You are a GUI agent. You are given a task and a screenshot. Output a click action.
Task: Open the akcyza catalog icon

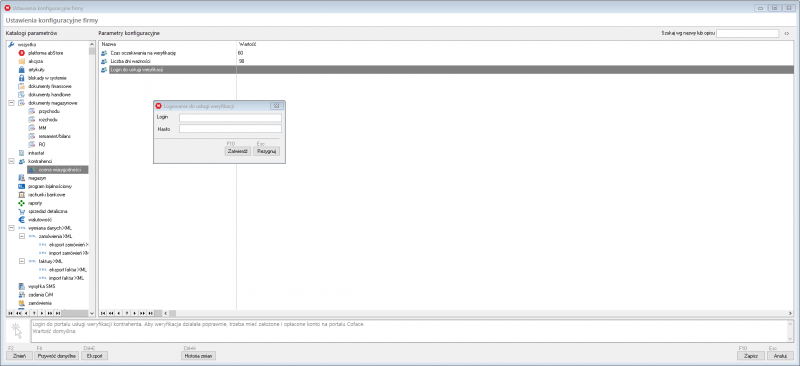21,61
